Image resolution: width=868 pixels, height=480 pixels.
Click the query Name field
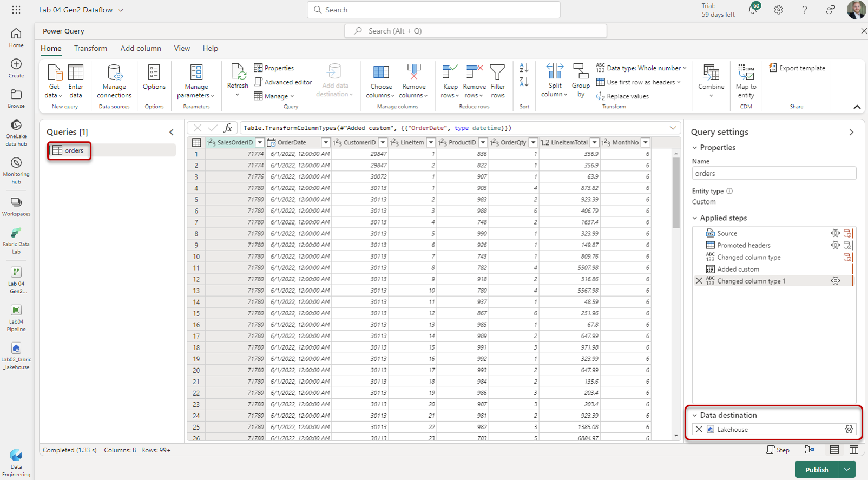(x=774, y=173)
